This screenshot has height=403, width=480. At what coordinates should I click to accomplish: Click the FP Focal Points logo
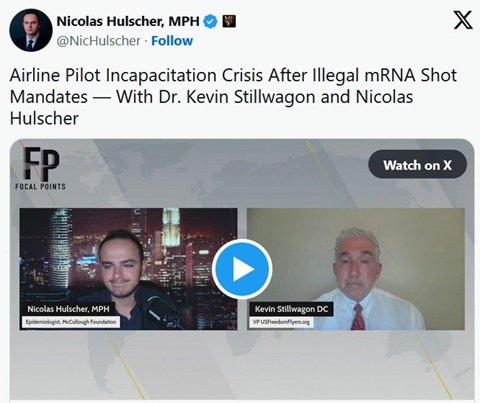(x=41, y=169)
